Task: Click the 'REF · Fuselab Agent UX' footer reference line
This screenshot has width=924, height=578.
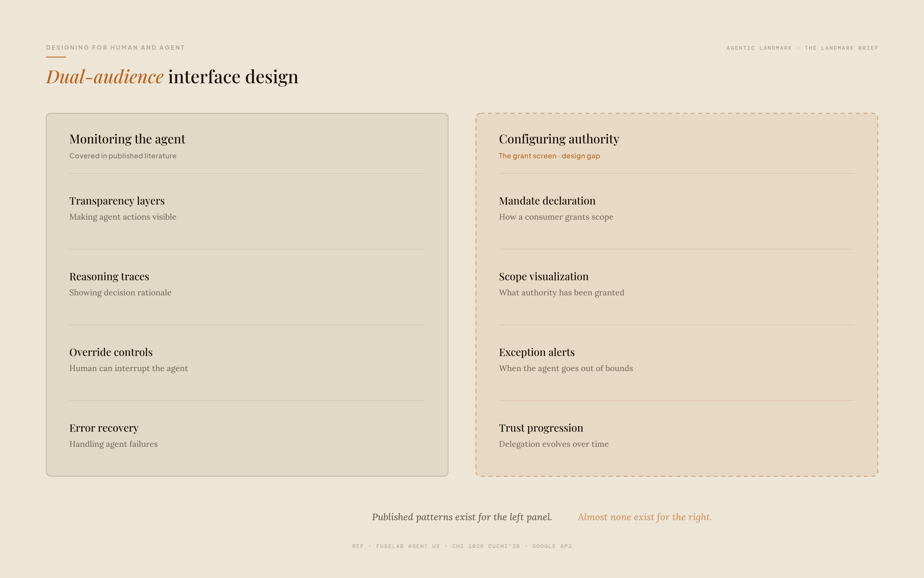Action: click(462, 546)
